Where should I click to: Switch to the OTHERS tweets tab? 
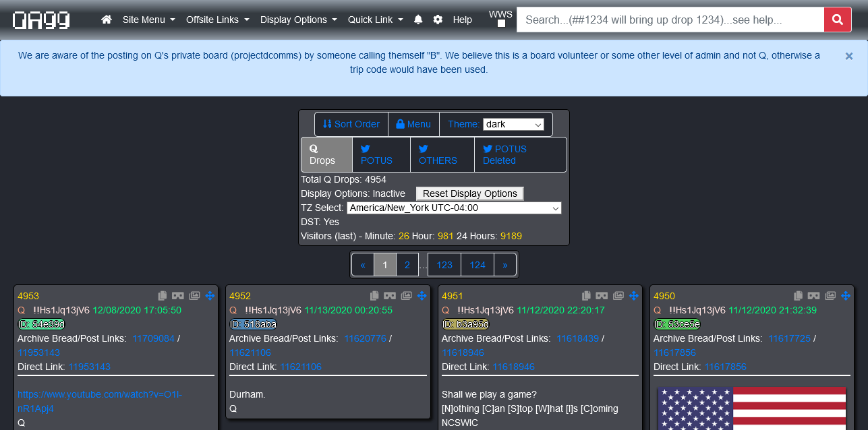[442, 154]
